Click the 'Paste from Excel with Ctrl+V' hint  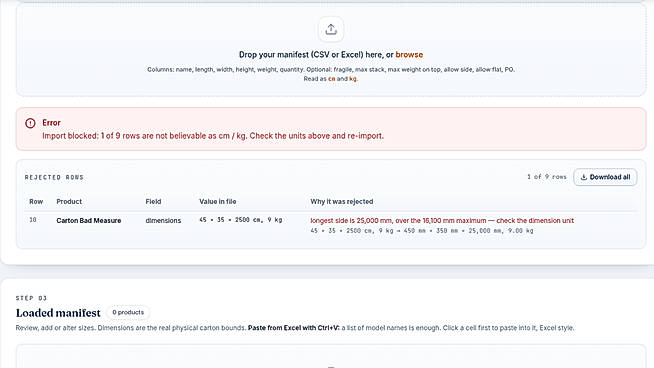coord(294,328)
